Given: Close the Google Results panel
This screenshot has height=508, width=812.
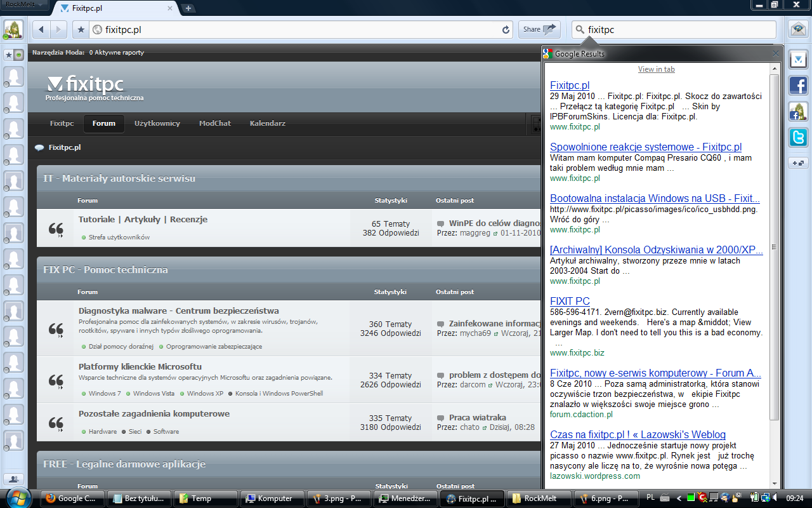Looking at the screenshot, I should point(775,54).
